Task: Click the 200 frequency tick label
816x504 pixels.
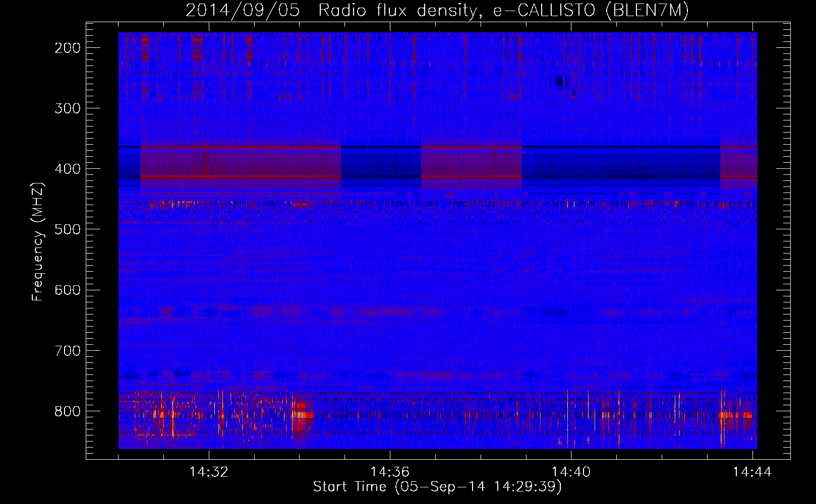Action: point(67,48)
